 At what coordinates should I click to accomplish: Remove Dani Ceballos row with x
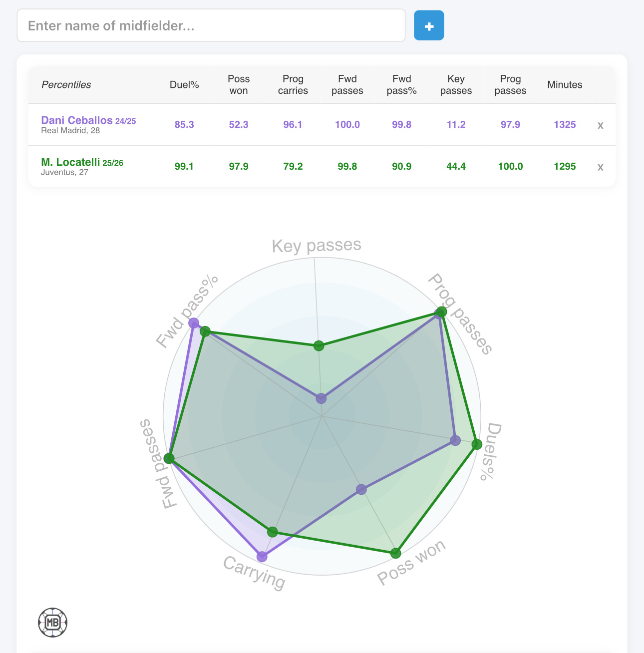click(601, 125)
